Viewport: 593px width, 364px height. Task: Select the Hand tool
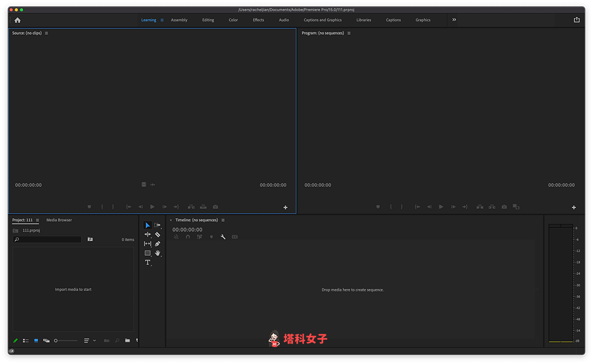pos(156,252)
